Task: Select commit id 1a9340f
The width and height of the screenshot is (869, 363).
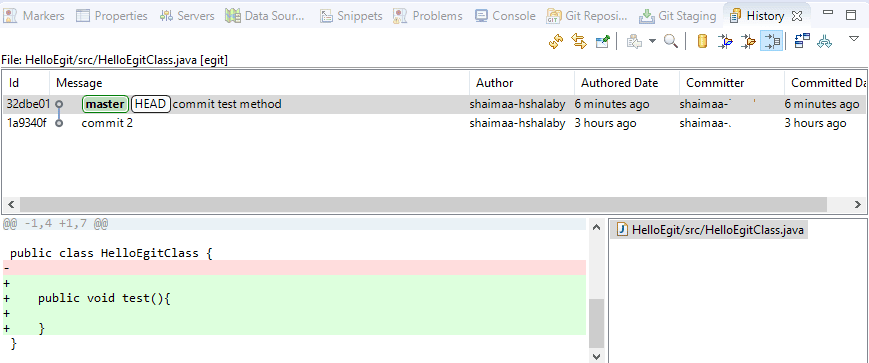Action: click(27, 123)
